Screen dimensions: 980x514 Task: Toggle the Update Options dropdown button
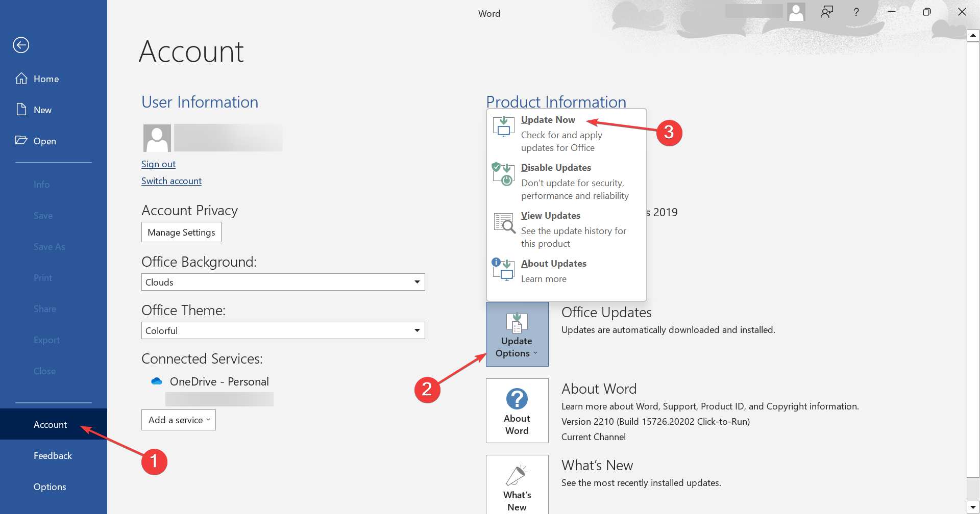click(517, 334)
